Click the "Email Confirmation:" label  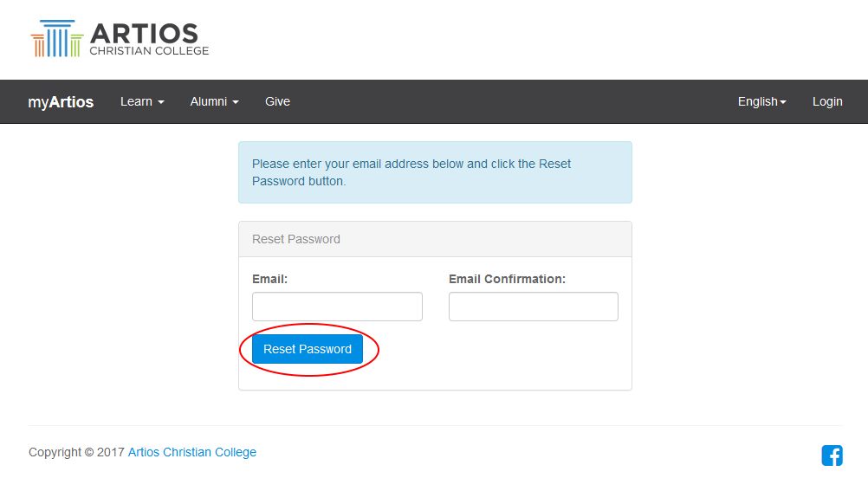tap(507, 279)
